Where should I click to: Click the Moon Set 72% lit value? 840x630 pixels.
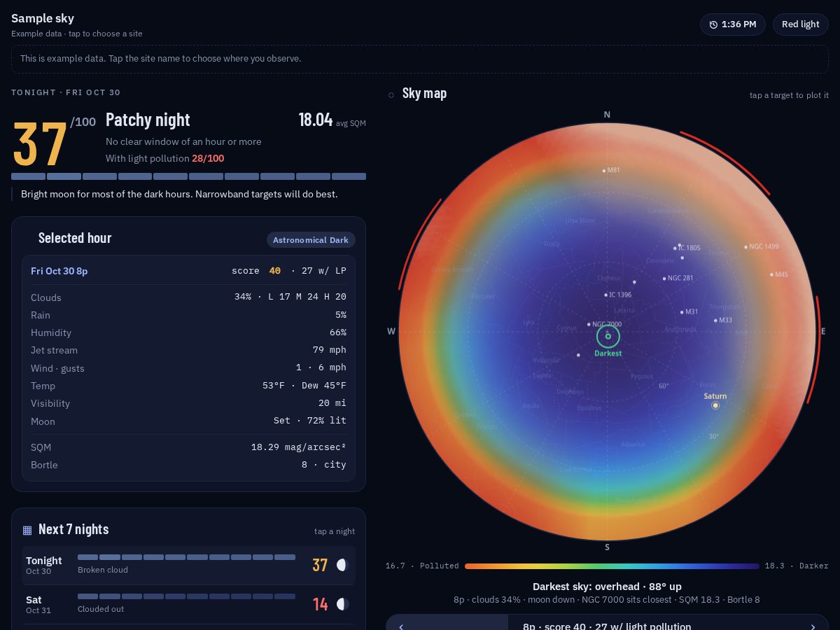coord(310,421)
